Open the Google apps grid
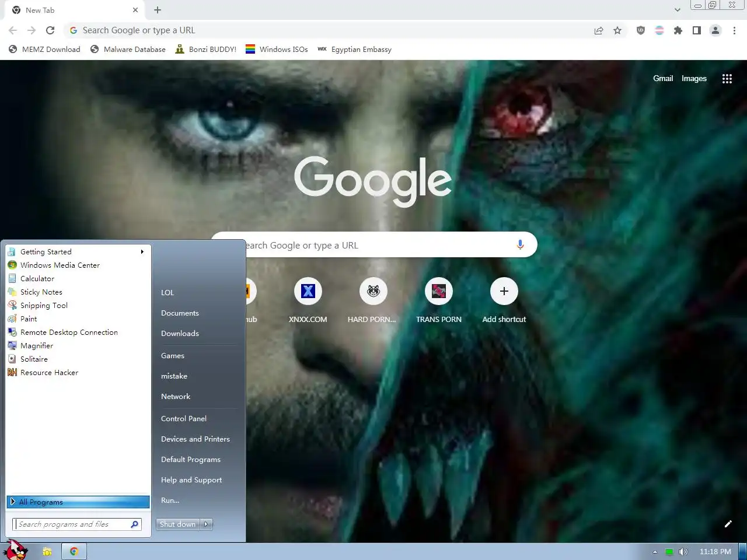 click(727, 79)
